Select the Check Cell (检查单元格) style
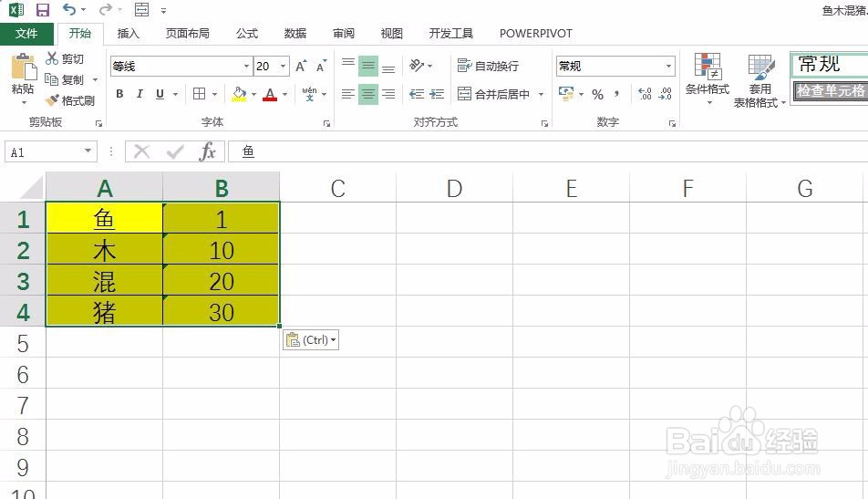 click(x=831, y=91)
